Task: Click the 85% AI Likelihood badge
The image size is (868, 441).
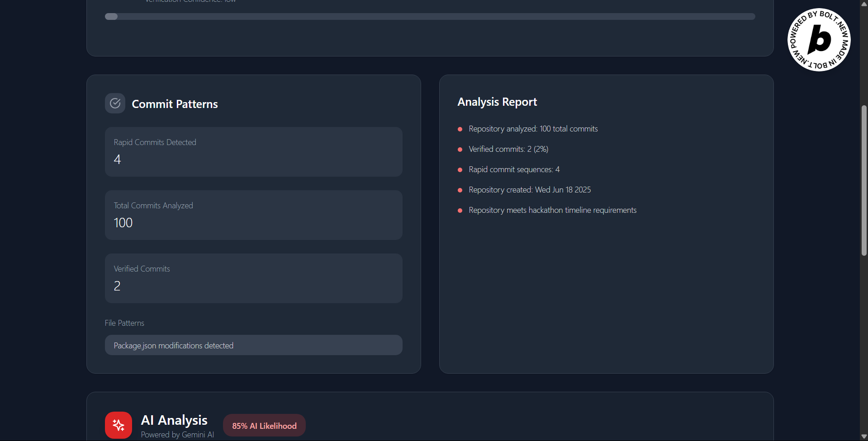Action: [x=264, y=426]
